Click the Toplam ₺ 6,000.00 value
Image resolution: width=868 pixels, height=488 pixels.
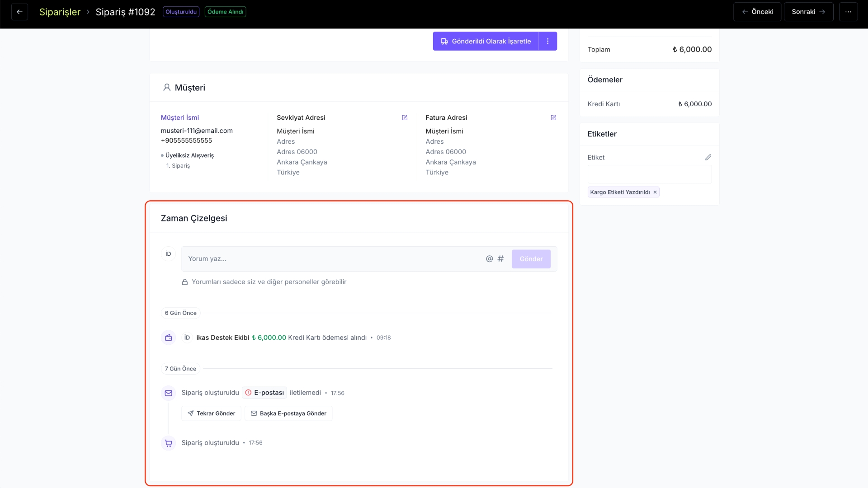click(x=692, y=50)
